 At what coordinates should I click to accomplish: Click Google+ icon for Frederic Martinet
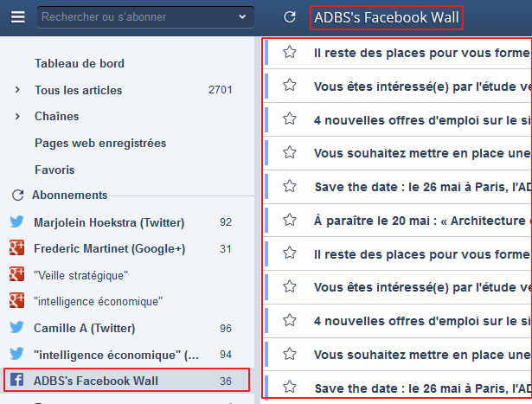point(16,247)
